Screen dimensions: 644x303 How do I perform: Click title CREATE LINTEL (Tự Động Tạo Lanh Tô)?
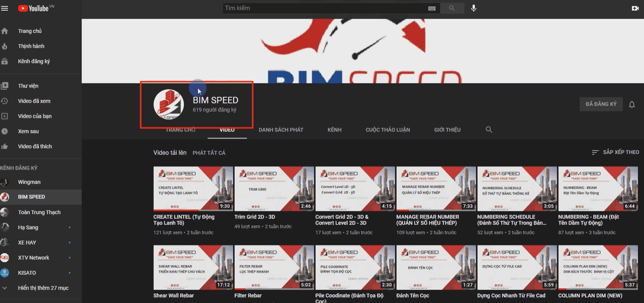pyautogui.click(x=184, y=220)
